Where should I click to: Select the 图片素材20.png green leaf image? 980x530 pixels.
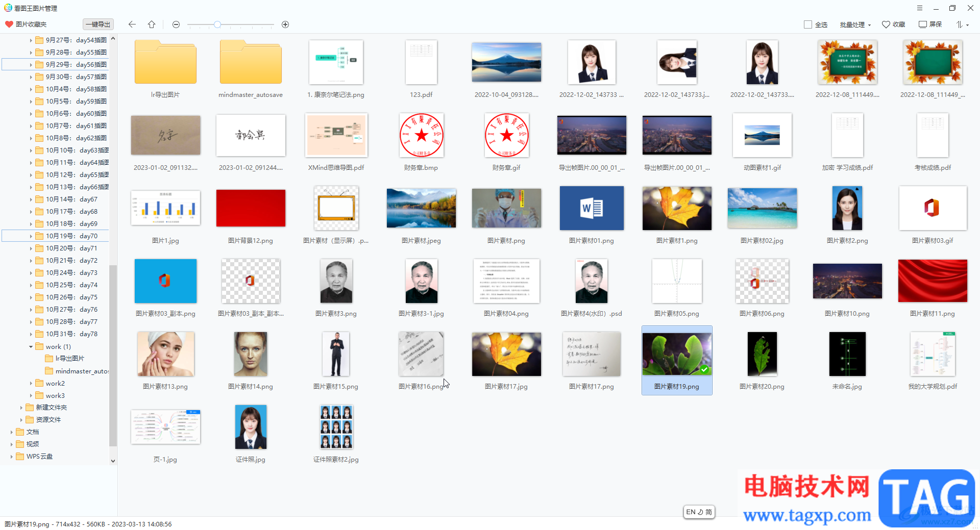[x=762, y=354]
